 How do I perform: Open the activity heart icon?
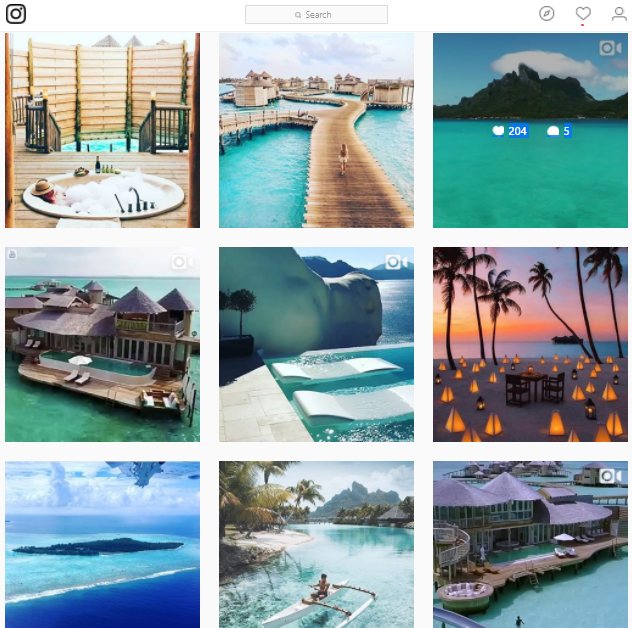coord(583,14)
